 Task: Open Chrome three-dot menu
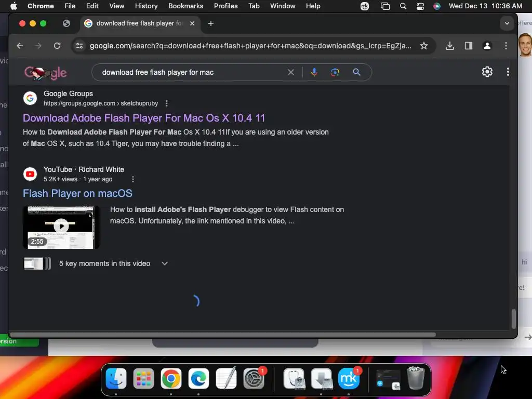click(506, 46)
